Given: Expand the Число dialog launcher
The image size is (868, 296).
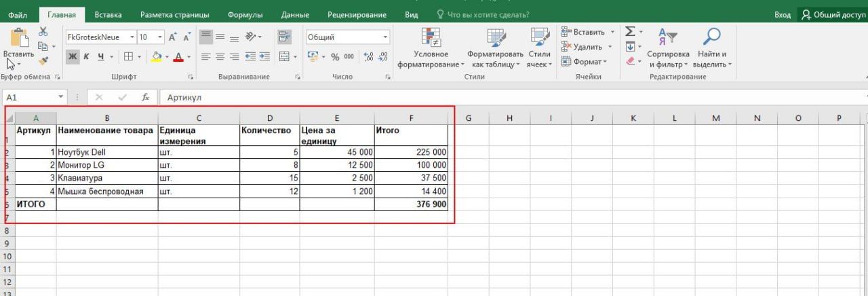Looking at the screenshot, I should pyautogui.click(x=389, y=77).
